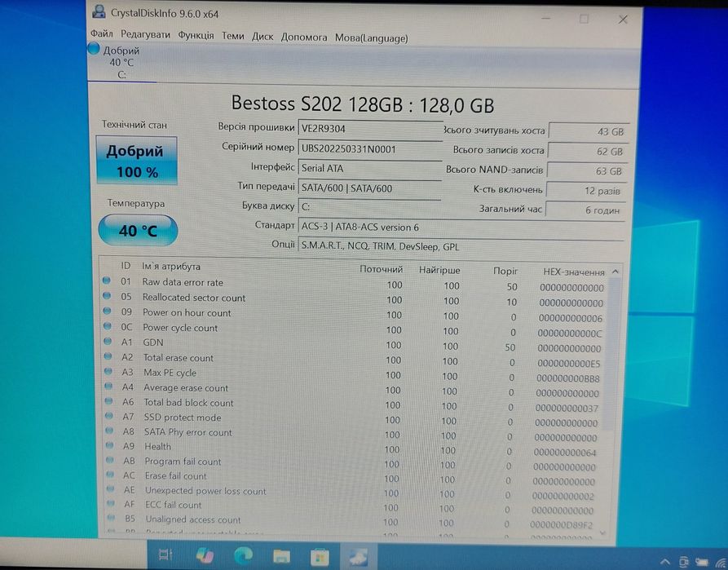The image size is (728, 570).
Task: Click the SATA/600 | SATA/600 transfer mode field
Action: (x=369, y=188)
